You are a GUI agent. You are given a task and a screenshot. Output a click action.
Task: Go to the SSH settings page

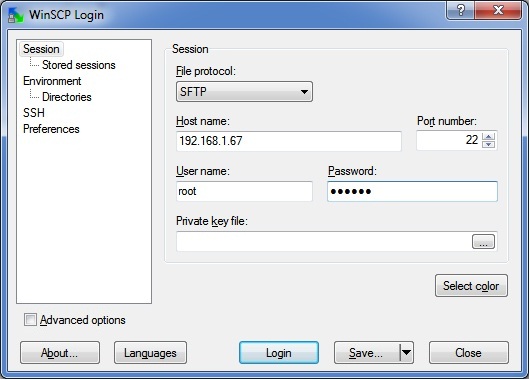pyautogui.click(x=33, y=113)
